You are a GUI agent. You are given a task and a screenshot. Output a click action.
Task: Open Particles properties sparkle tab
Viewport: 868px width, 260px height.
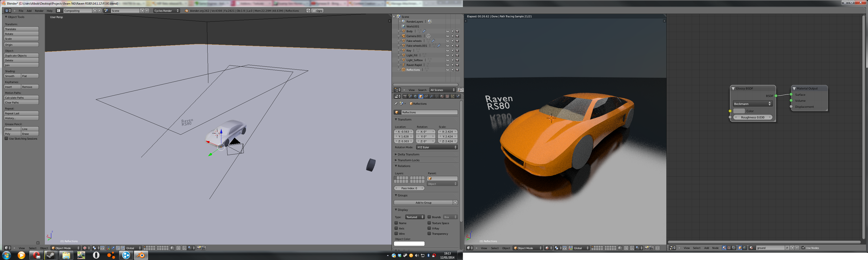453,96
